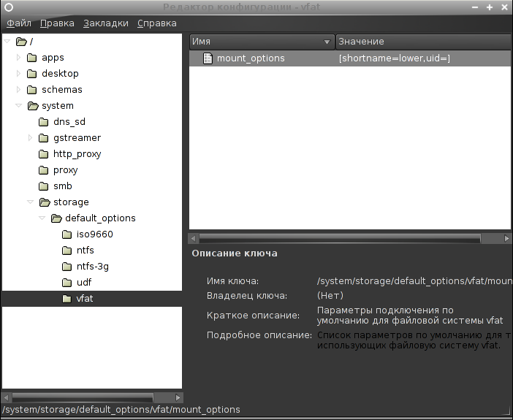Select the iso9660 tree label
Viewport: 513px width, 420px height.
point(95,234)
